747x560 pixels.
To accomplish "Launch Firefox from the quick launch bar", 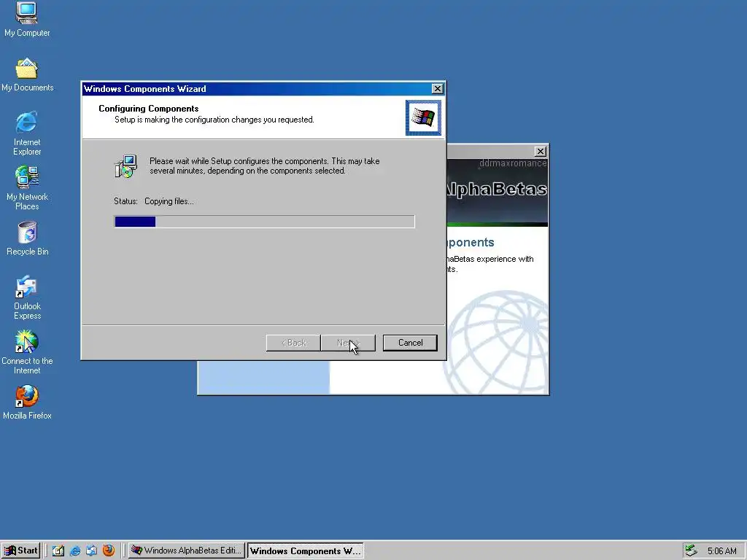I will pyautogui.click(x=109, y=551).
